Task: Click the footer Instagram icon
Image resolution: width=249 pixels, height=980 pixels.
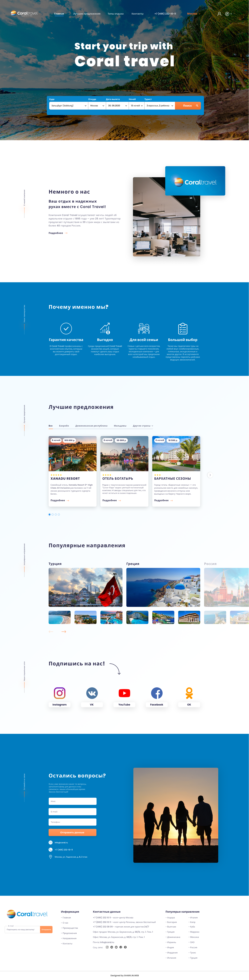Action: point(107,947)
